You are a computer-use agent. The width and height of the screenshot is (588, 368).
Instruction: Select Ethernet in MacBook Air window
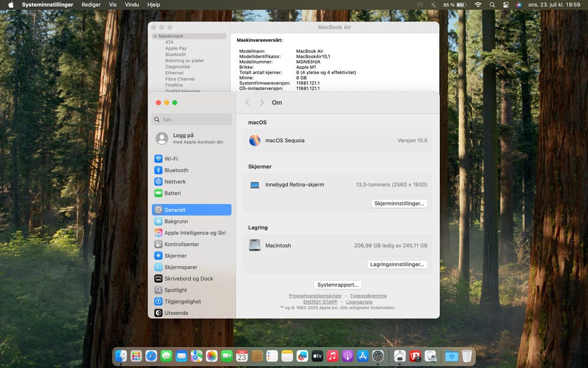[x=175, y=73]
